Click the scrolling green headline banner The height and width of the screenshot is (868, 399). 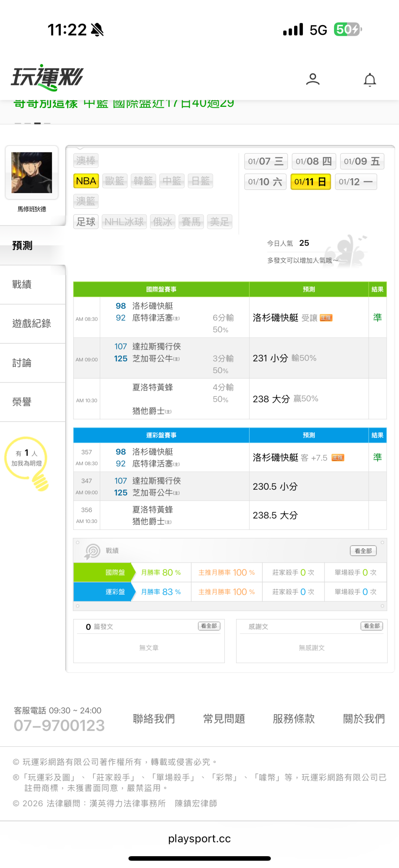pyautogui.click(x=124, y=104)
